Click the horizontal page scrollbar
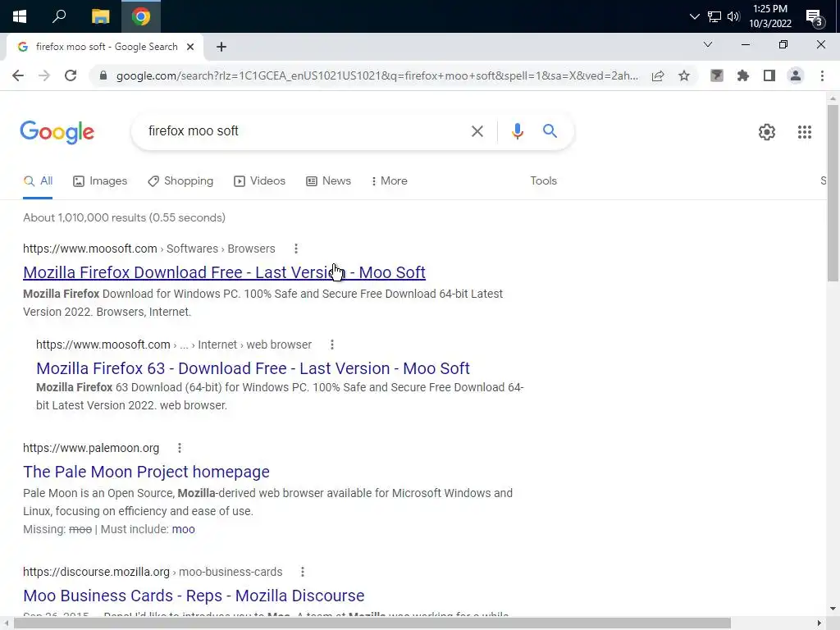 click(x=372, y=623)
